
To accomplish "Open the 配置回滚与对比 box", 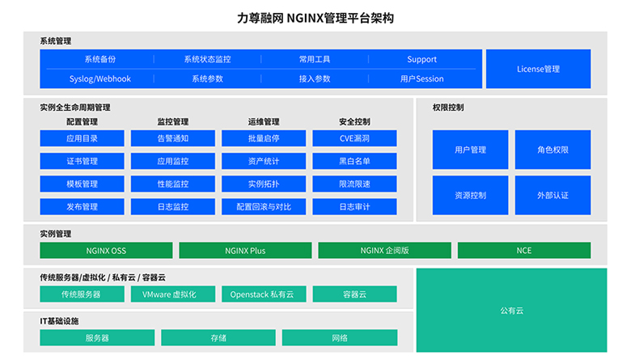I will (264, 207).
